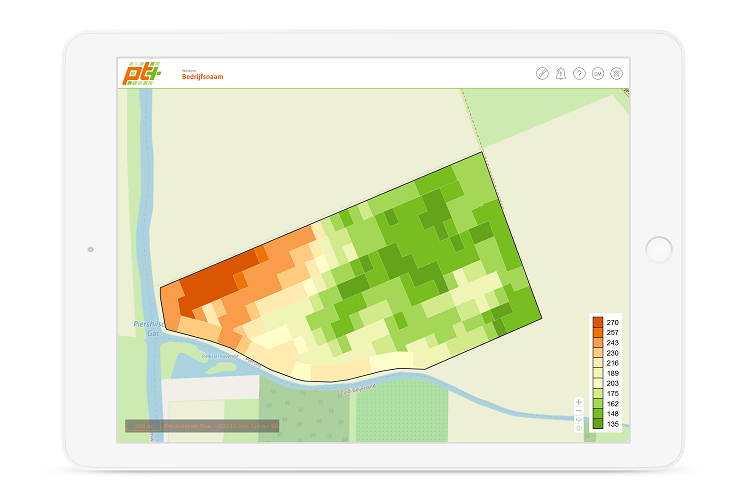Click the 243 orange legend swatch
The image size is (750, 500).
[x=598, y=342]
